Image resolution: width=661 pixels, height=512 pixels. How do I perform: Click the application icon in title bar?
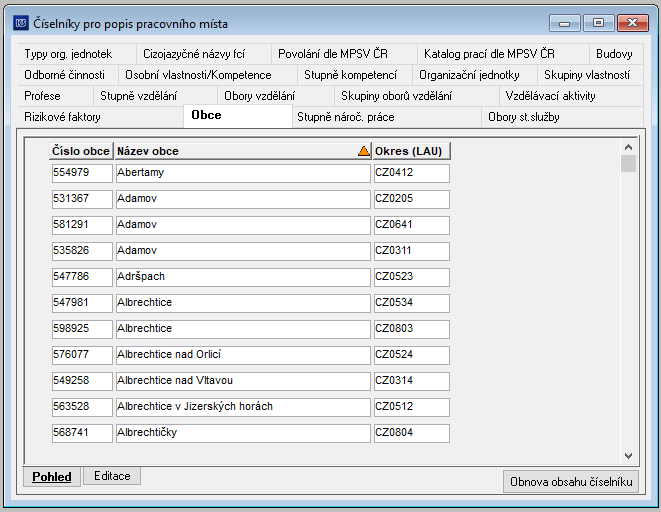(x=21, y=23)
